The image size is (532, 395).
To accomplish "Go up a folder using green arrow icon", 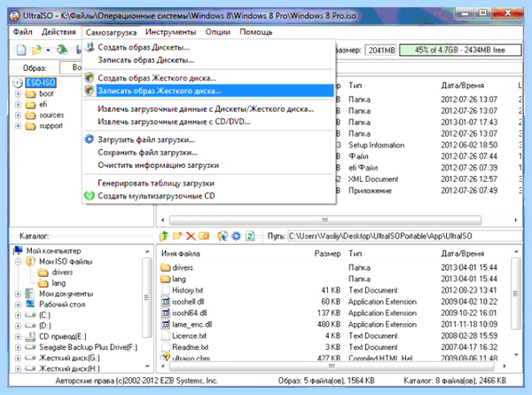I will click(x=164, y=236).
